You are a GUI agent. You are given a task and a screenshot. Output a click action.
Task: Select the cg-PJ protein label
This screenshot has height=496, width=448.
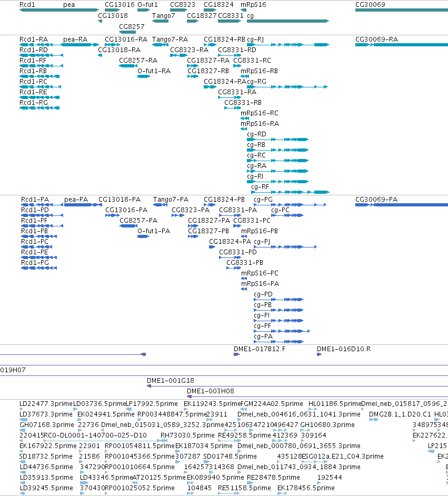[262, 241]
